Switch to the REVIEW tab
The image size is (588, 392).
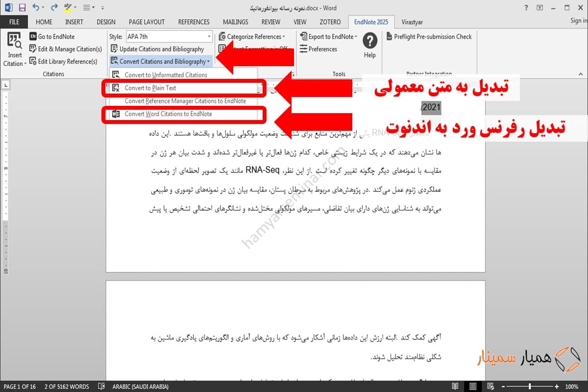point(271,22)
